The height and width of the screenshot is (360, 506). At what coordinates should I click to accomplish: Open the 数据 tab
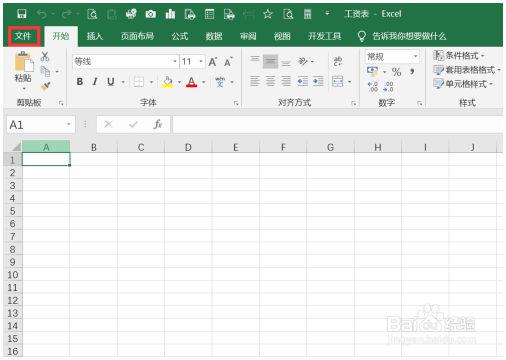coord(214,36)
